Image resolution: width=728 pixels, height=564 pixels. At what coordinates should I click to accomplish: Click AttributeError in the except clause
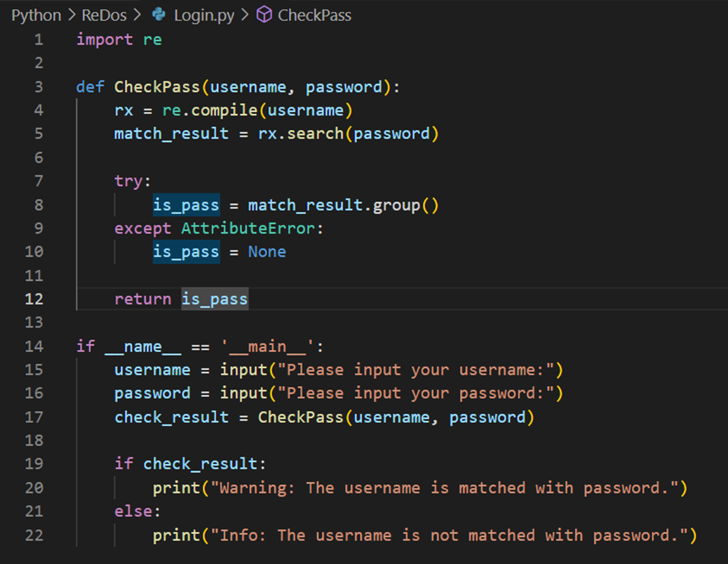[x=249, y=228]
